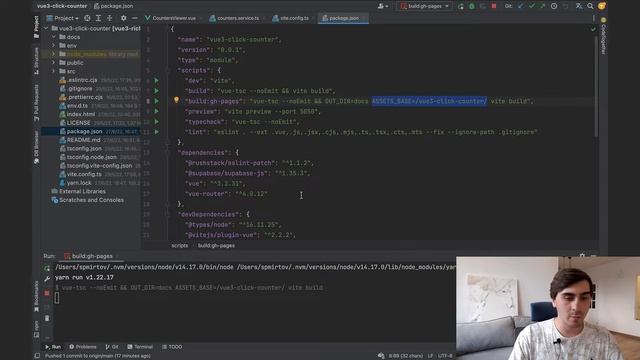Show Git history clock icon

coord(554,6)
